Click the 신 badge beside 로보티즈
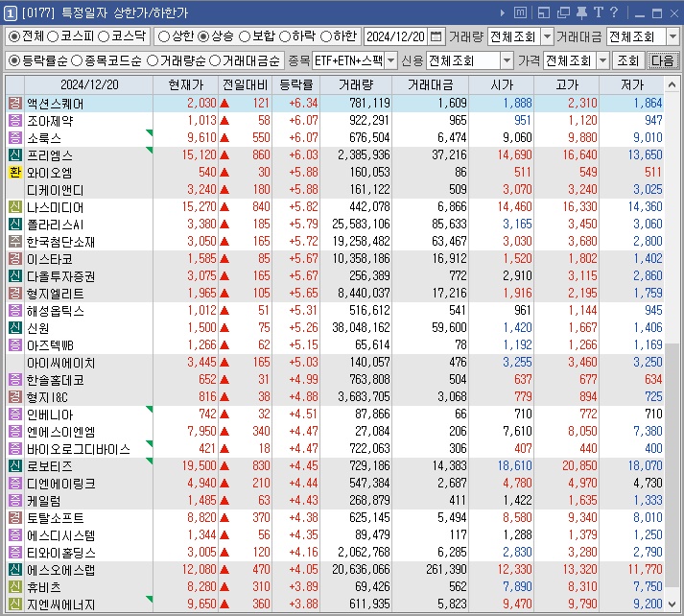The height and width of the screenshot is (616, 684). [x=14, y=466]
